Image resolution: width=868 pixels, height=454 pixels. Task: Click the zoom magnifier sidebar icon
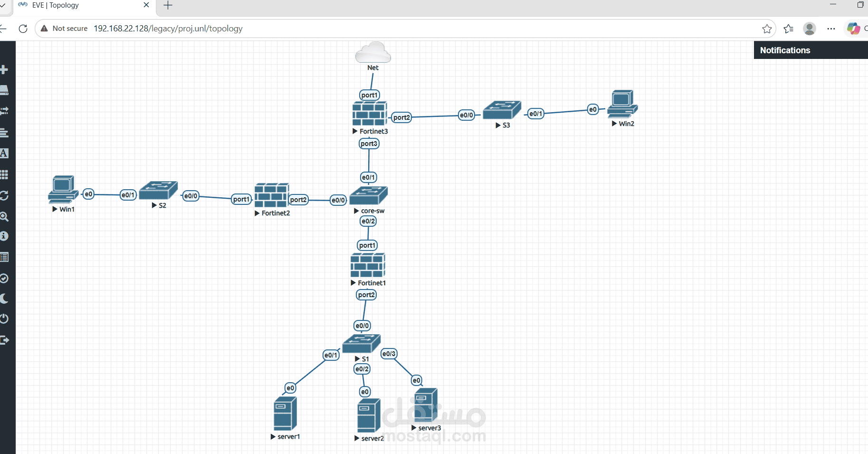point(4,217)
